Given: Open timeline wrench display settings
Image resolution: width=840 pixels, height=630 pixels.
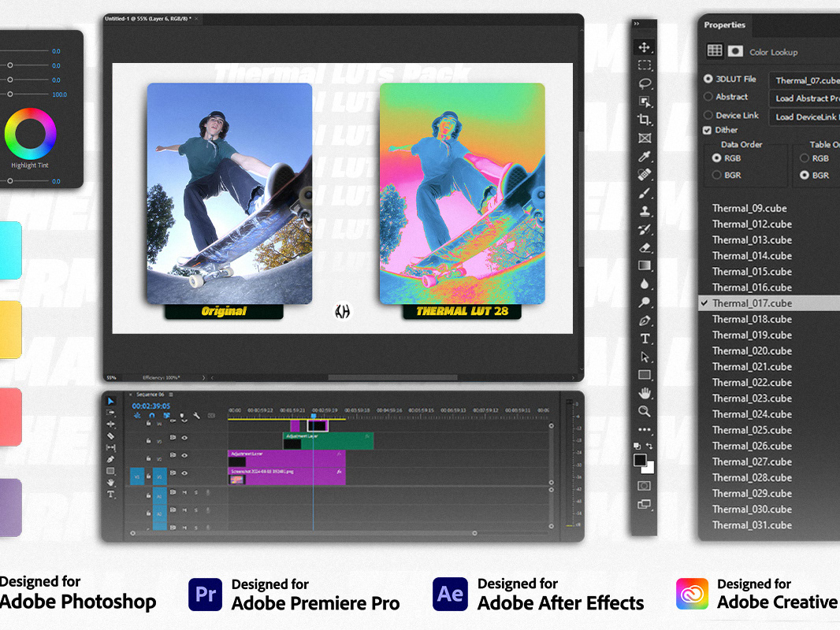Looking at the screenshot, I should point(197,416).
